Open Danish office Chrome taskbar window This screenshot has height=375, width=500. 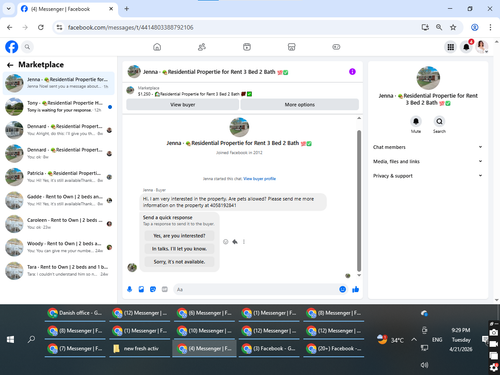click(x=75, y=313)
